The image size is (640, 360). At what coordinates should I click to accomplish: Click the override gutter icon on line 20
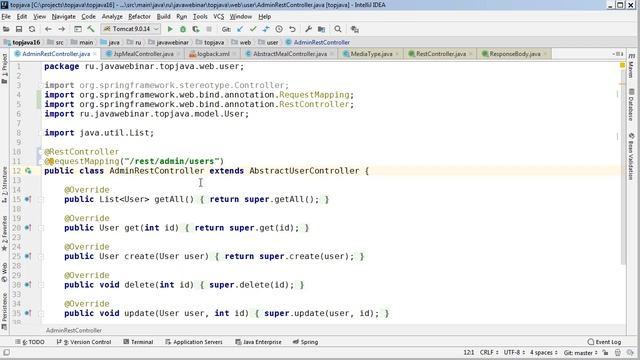pyautogui.click(x=28, y=228)
